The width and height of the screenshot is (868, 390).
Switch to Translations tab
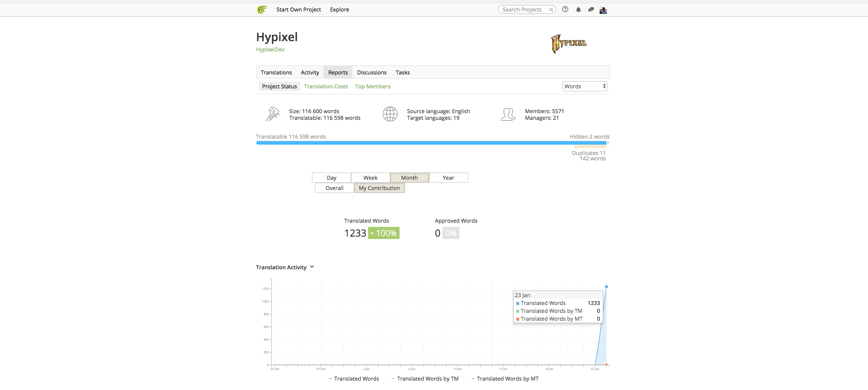[276, 73]
